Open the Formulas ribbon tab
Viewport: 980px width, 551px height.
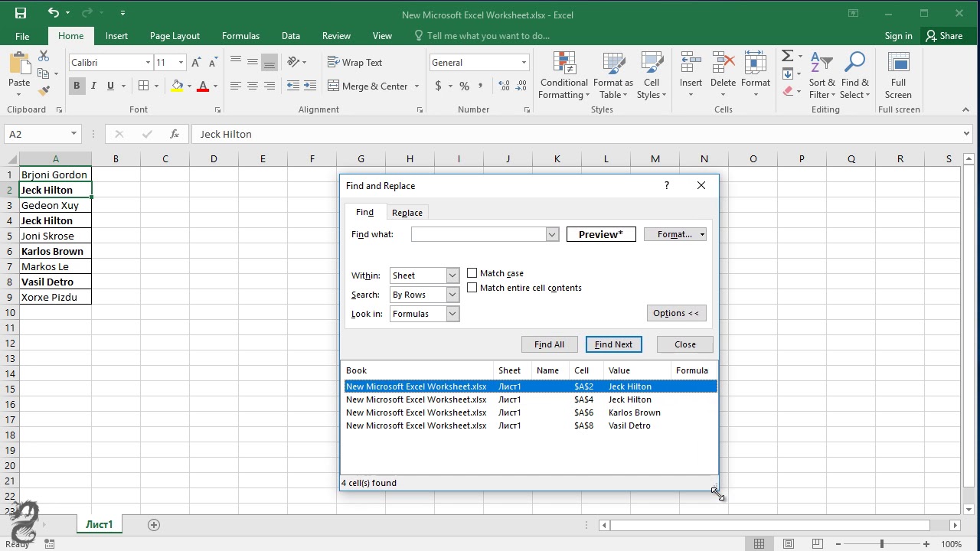point(240,35)
